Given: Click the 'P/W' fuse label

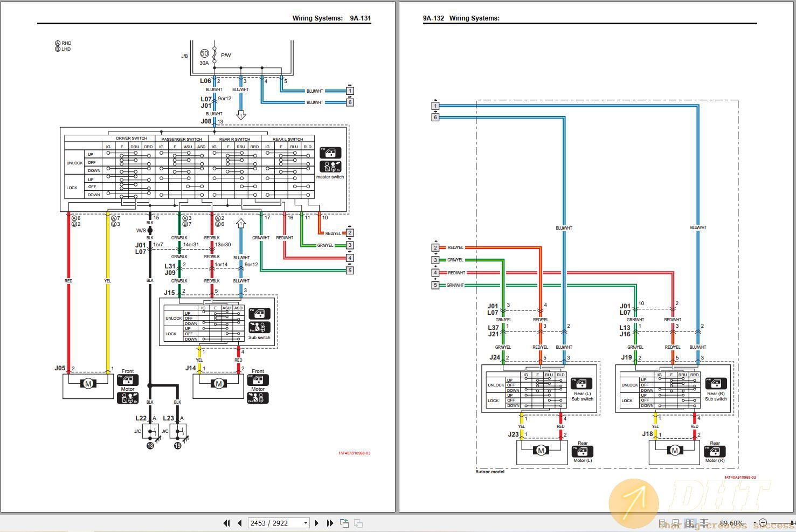Looking at the screenshot, I should coord(226,55).
